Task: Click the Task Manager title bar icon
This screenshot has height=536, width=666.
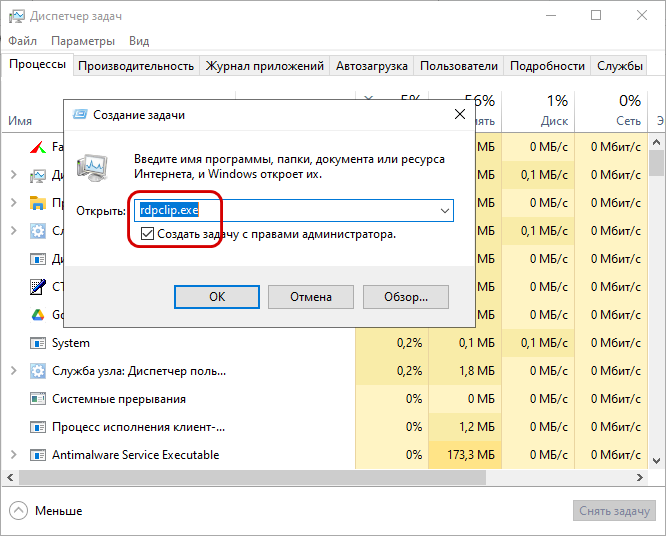Action: pos(17,16)
